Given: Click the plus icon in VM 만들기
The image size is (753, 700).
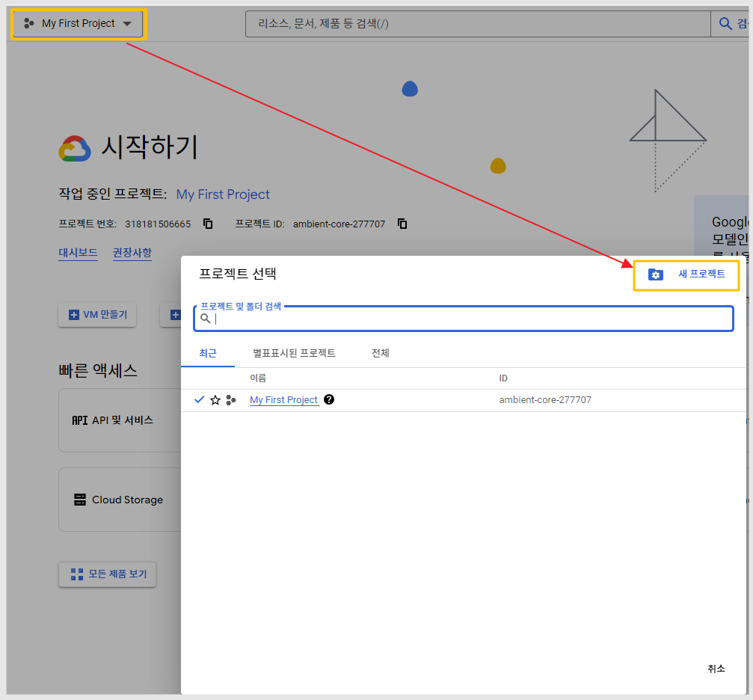Looking at the screenshot, I should pyautogui.click(x=74, y=315).
